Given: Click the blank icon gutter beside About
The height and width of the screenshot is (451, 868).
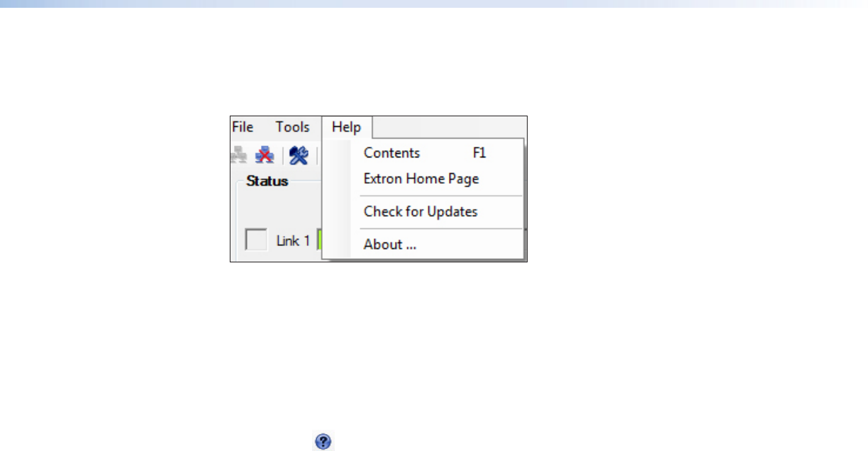Looking at the screenshot, I should pyautogui.click(x=338, y=245).
